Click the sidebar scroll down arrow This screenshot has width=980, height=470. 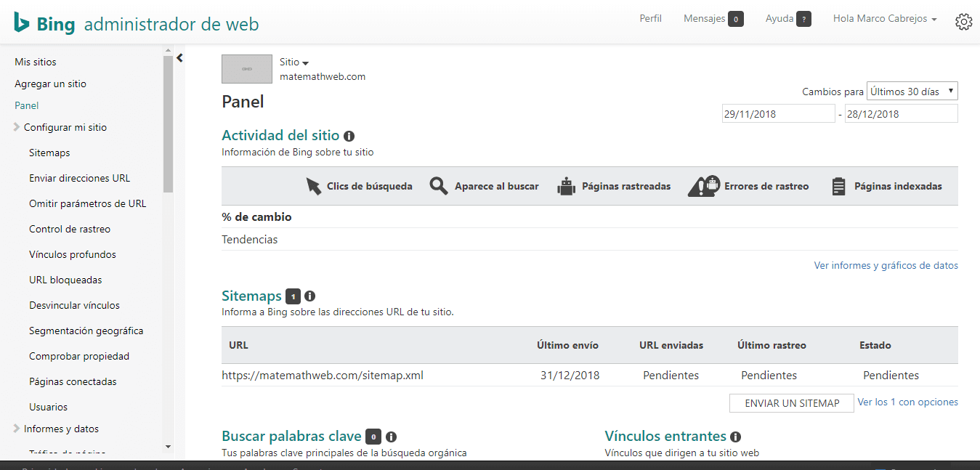(169, 446)
